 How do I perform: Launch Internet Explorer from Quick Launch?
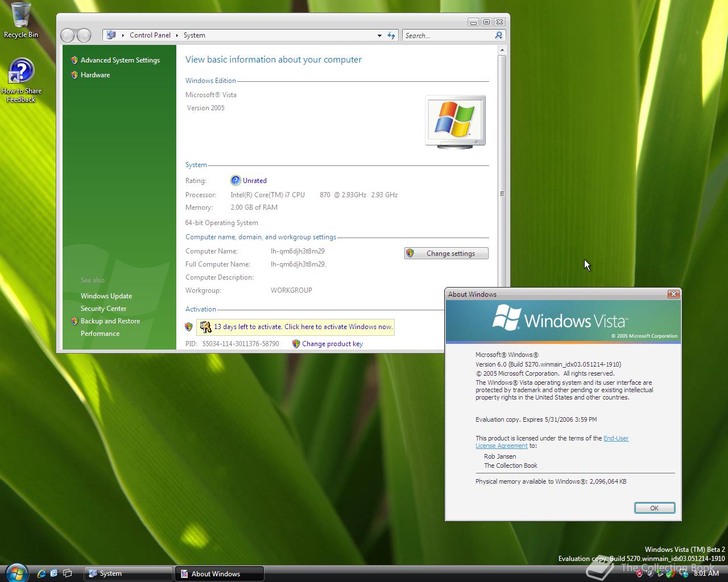[x=41, y=573]
